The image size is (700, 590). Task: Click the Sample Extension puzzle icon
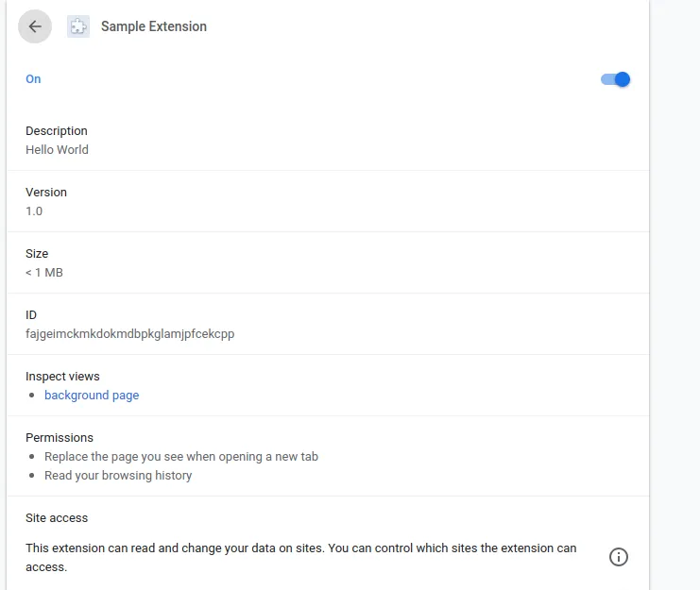[78, 26]
